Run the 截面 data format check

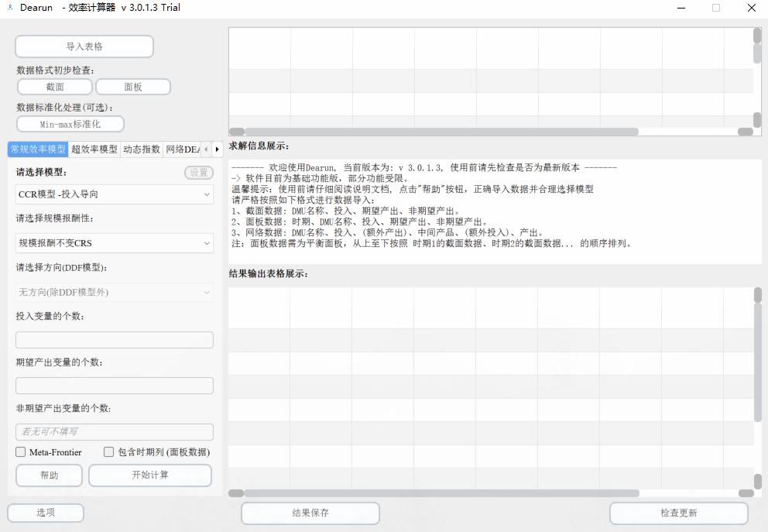pyautogui.click(x=54, y=86)
